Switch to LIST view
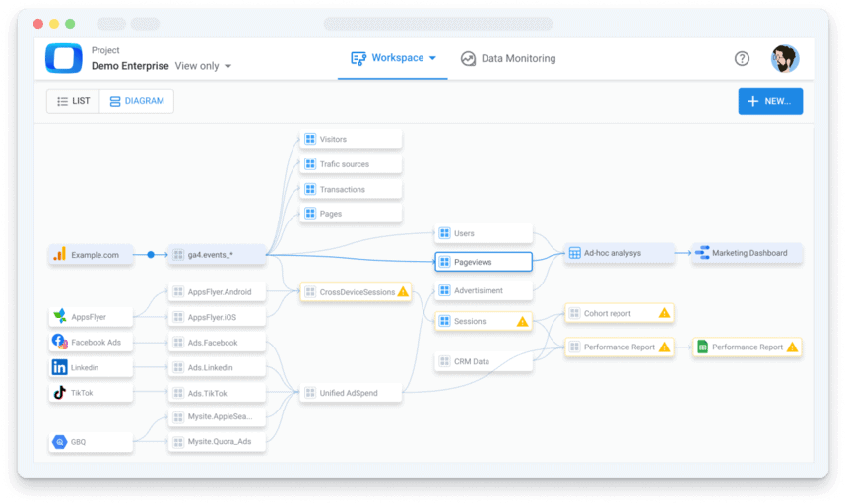This screenshot has width=846, height=504. (74, 101)
